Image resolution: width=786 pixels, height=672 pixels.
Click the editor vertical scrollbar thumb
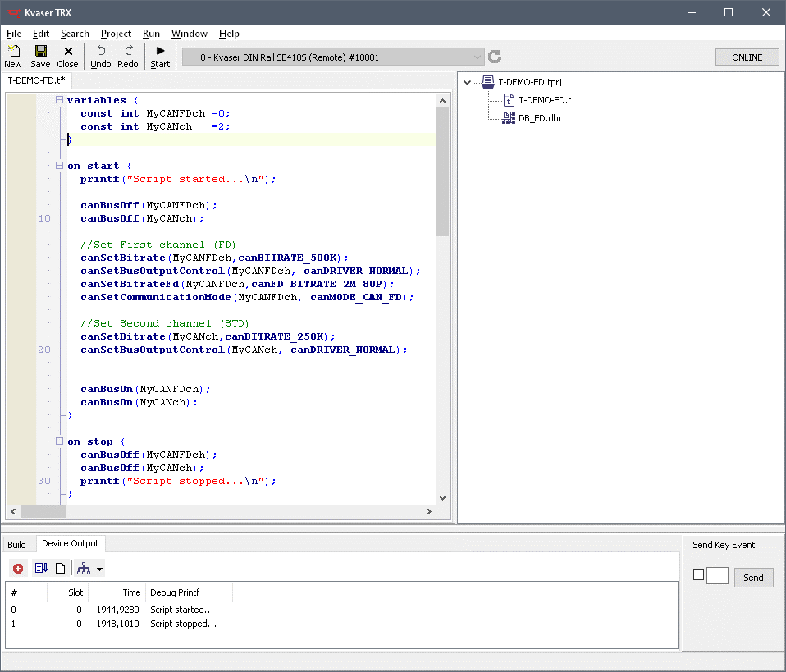point(442,171)
